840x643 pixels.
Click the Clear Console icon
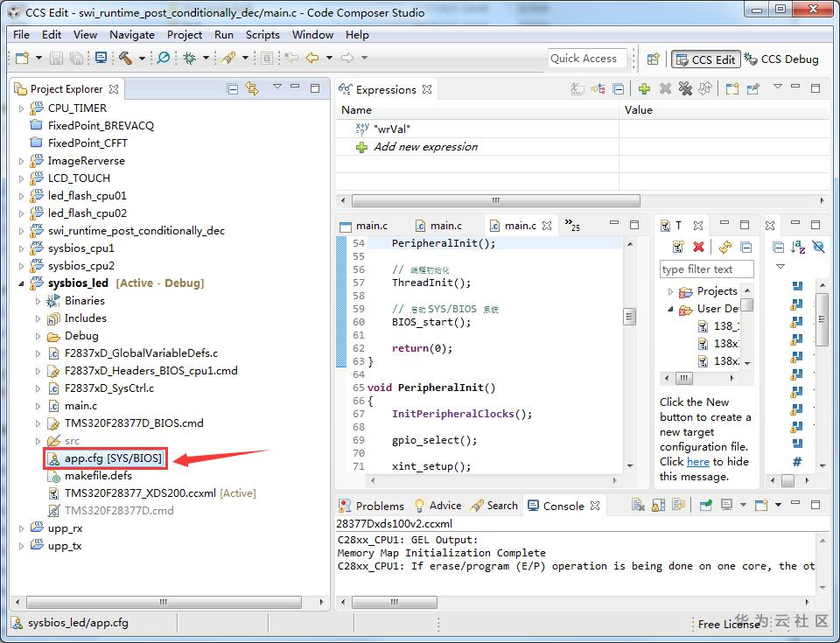click(638, 506)
